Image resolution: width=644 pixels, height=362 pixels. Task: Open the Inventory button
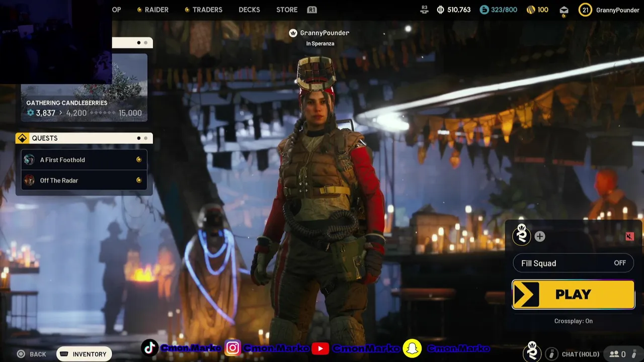[x=84, y=354]
